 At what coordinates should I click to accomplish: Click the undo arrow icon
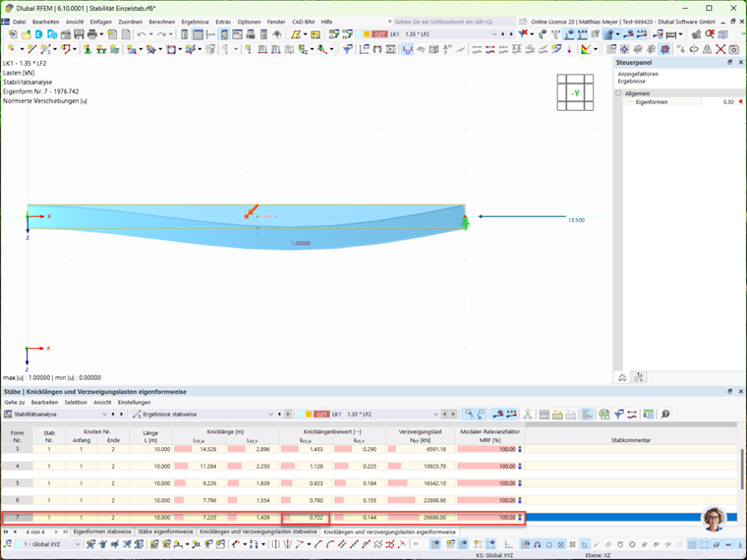pyautogui.click(x=142, y=34)
